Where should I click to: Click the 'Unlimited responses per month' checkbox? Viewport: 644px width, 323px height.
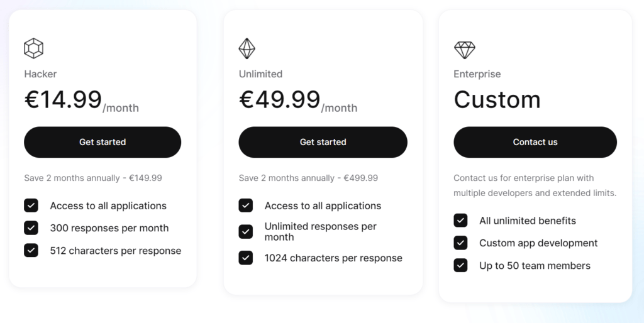pos(246,231)
